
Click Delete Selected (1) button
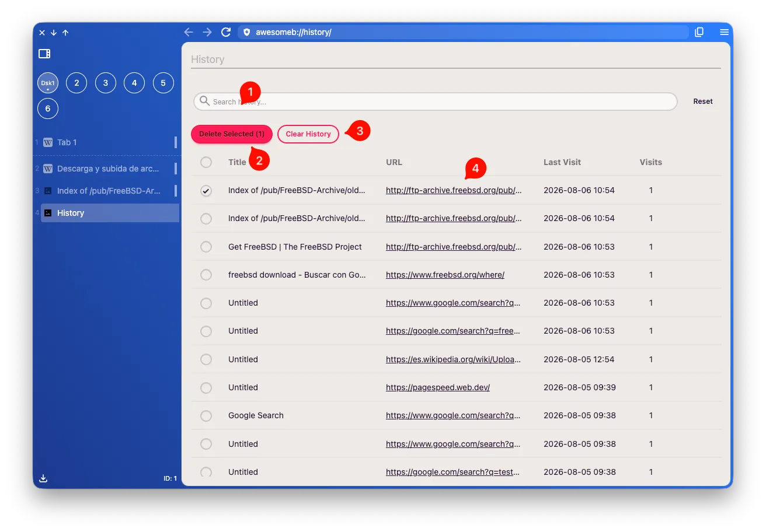[x=232, y=134]
